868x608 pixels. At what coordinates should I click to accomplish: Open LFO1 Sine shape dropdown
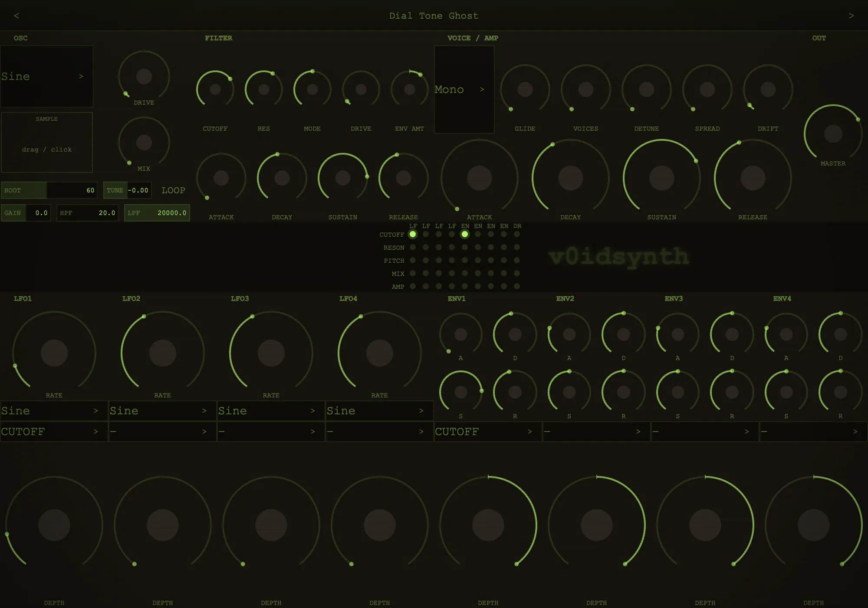(x=54, y=411)
